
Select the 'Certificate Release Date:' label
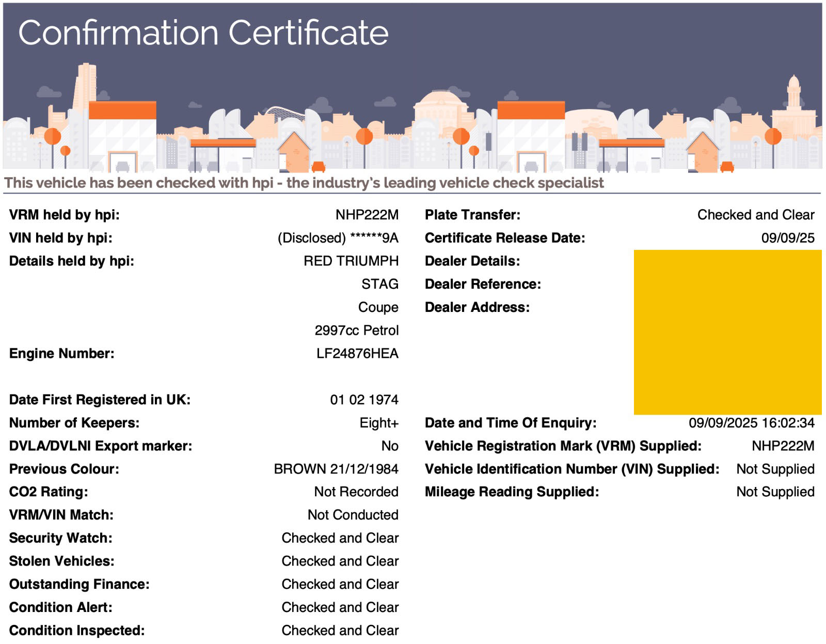505,238
